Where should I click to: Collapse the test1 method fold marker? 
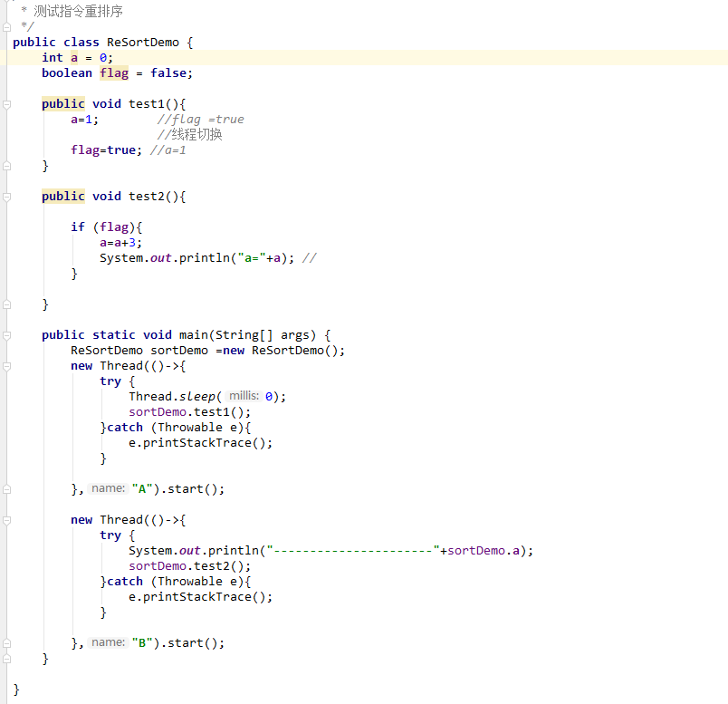coord(6,104)
